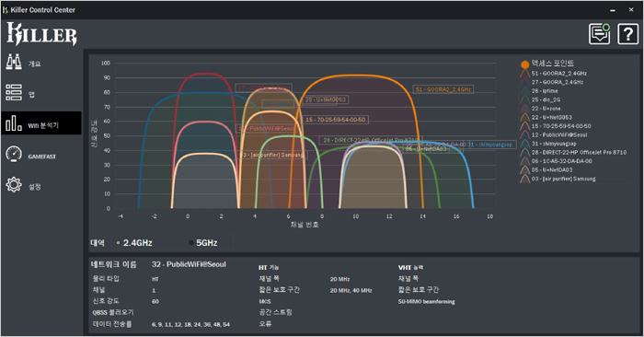Click 31 - shinyoungsap legend curve icon

524,144
